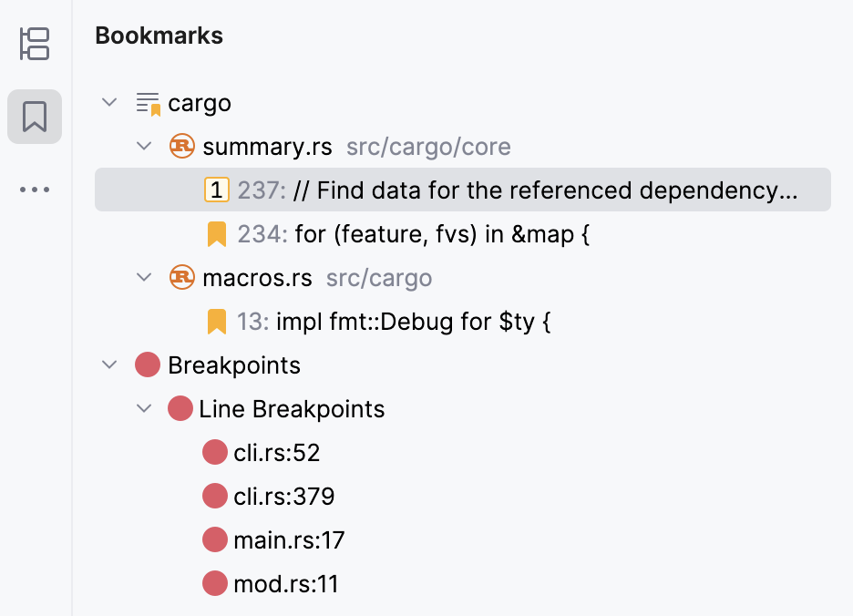Click the bookmark list icon next to cargo

click(x=147, y=103)
